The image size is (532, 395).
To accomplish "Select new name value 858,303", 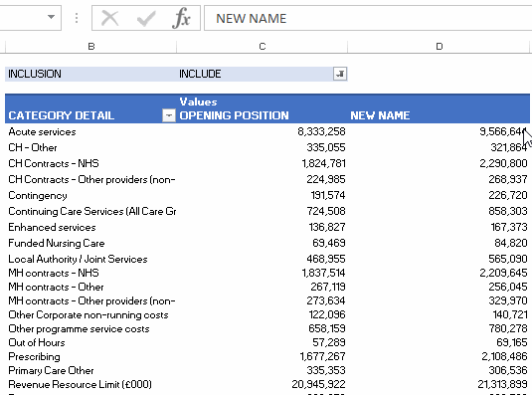I will pyautogui.click(x=508, y=211).
